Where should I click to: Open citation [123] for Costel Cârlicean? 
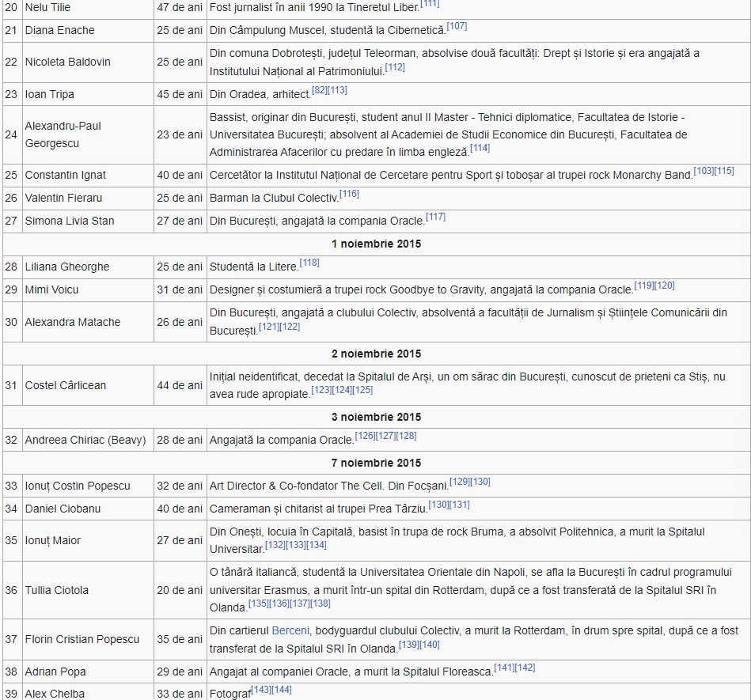321,390
